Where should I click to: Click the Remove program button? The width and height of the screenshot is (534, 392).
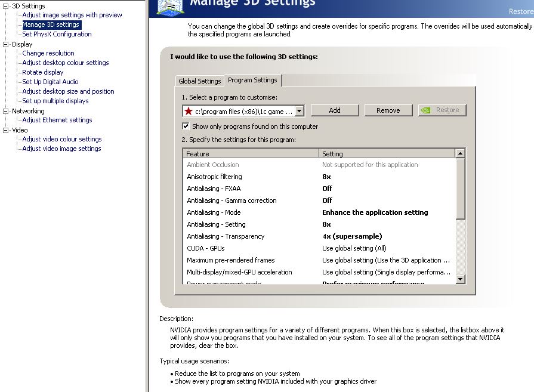[388, 110]
